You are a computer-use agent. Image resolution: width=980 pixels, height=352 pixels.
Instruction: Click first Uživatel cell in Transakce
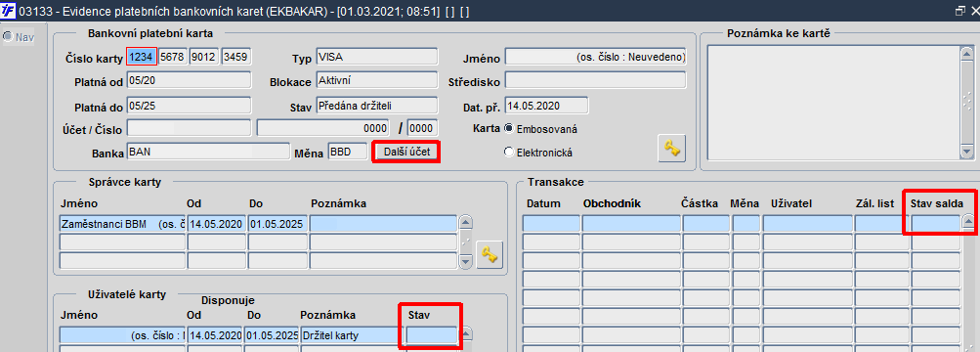coord(807,224)
